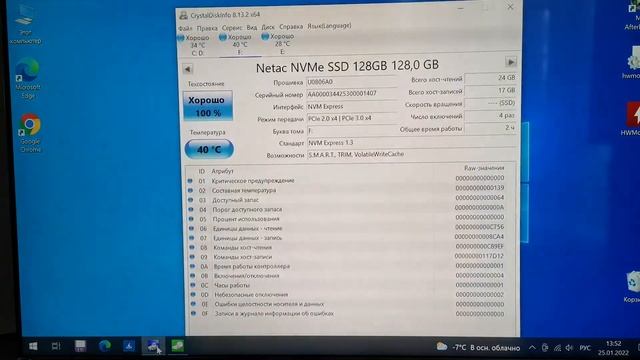Open the Файл menu
The width and height of the screenshot is (640, 360).
[x=185, y=28]
